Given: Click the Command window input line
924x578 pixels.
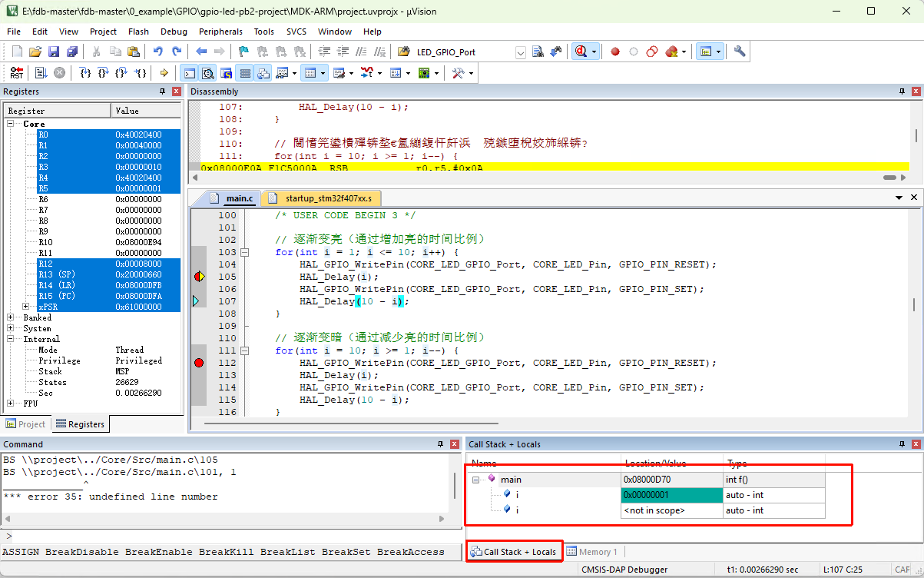Looking at the screenshot, I should pos(230,536).
